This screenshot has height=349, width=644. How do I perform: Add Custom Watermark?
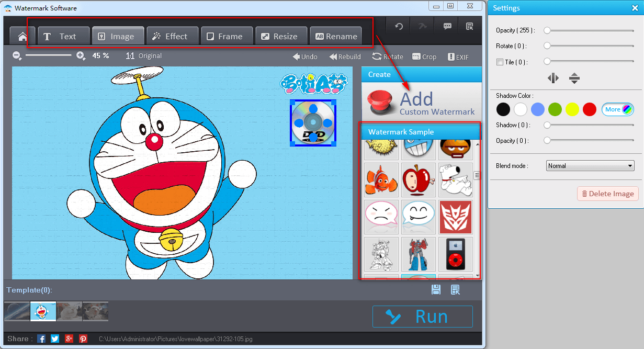pos(421,103)
